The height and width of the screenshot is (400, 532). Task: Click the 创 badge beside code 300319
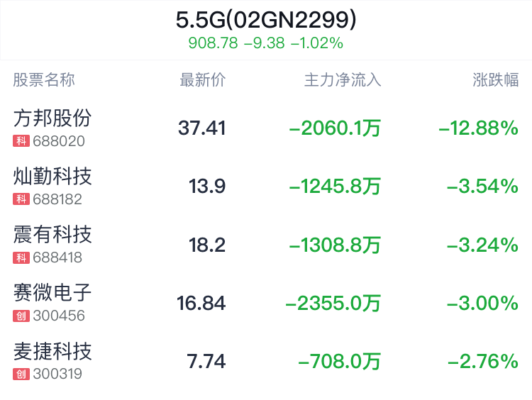point(21,374)
